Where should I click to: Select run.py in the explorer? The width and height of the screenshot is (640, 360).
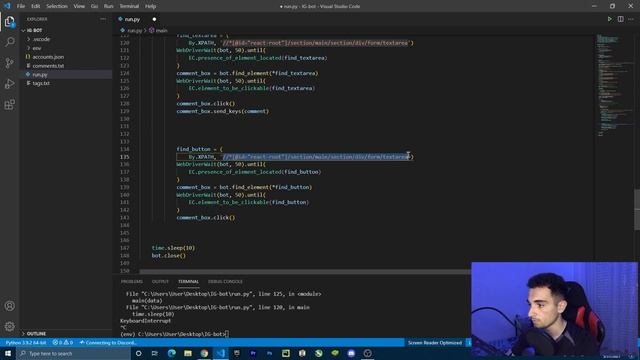point(40,75)
